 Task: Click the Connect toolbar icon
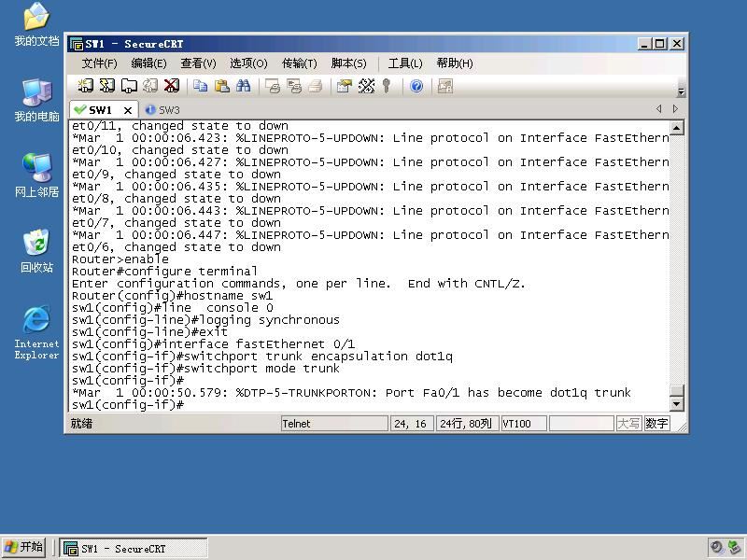(x=85, y=86)
